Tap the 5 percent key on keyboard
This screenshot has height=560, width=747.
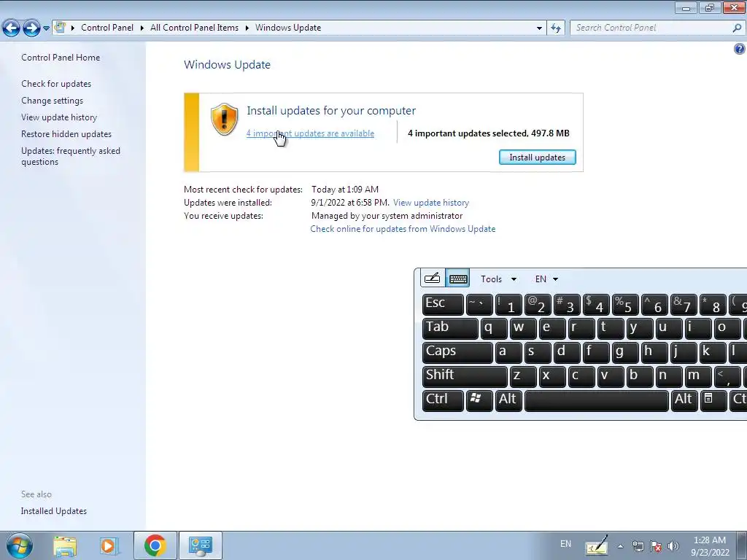(625, 304)
